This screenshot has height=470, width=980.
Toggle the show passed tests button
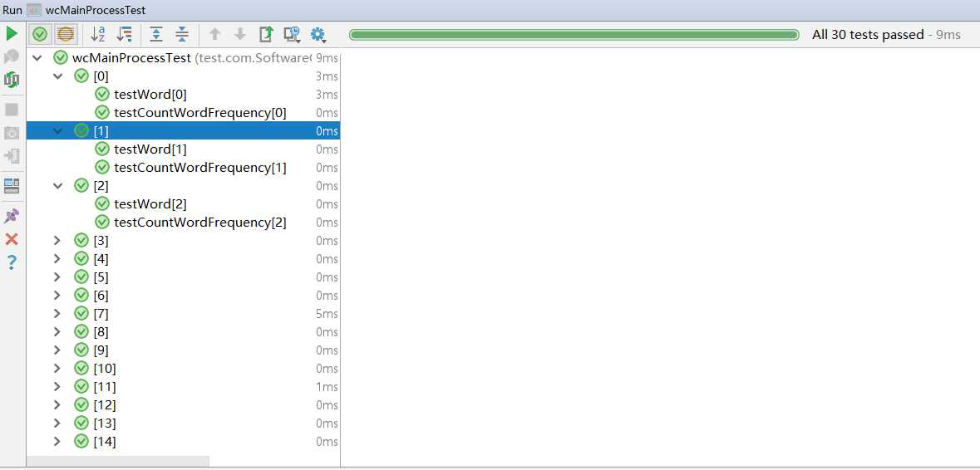40,34
